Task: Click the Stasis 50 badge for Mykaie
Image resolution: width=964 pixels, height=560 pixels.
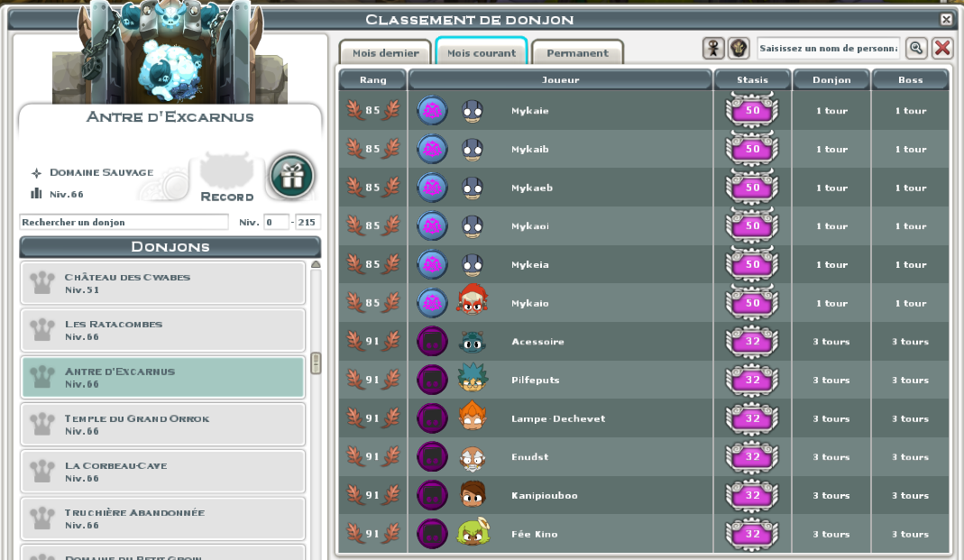Action: [x=752, y=111]
